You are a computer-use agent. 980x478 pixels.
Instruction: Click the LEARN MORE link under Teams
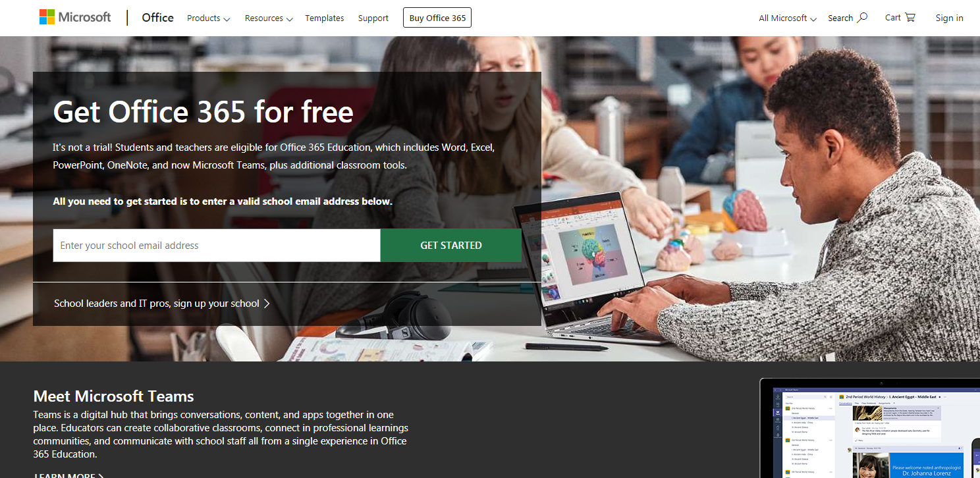coord(68,474)
